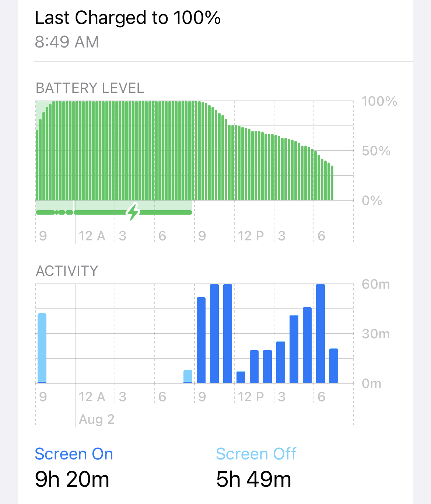Tap the green charging period line
The width and height of the screenshot is (431, 504).
point(114,212)
